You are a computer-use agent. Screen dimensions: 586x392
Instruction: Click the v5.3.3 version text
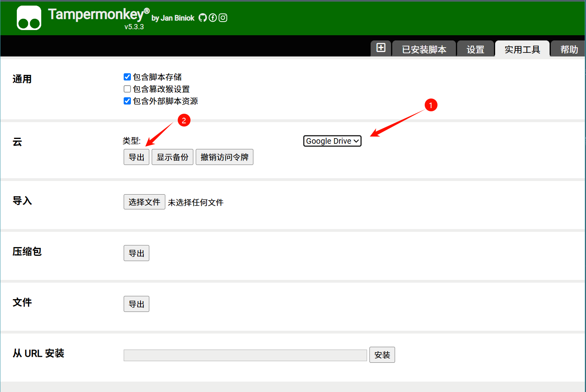point(134,27)
